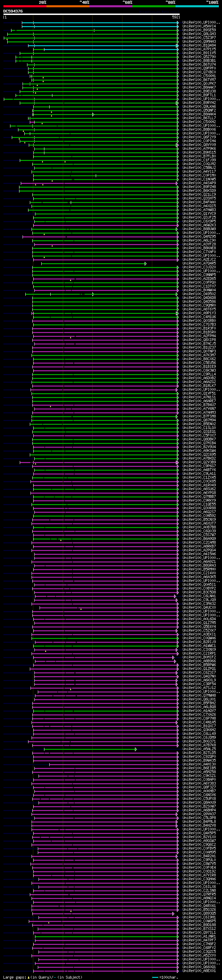Click the UniRef100_A4BTY6 hit label
The image size is (222, 980).
coord(199,470)
